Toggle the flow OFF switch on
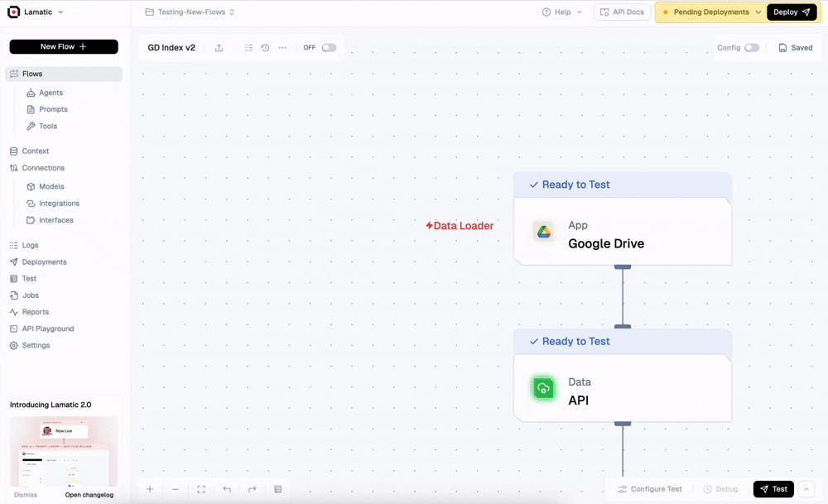The height and width of the screenshot is (504, 828). [x=329, y=47]
